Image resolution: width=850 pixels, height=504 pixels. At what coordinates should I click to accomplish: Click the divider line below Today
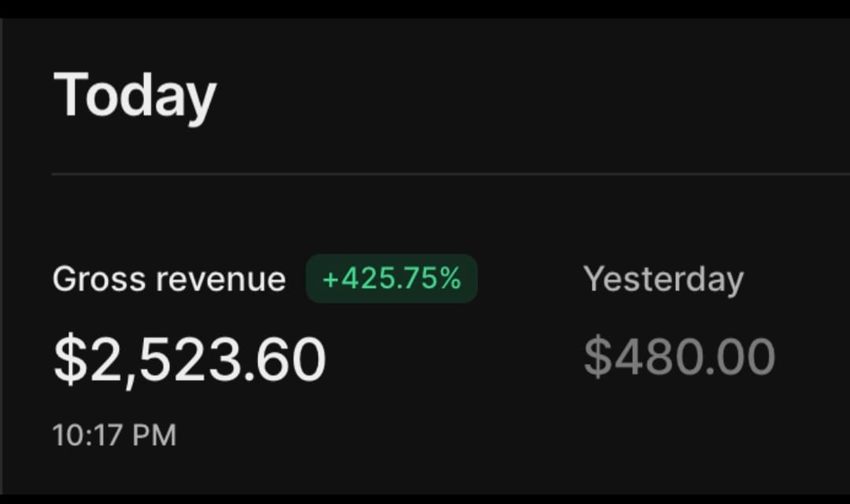point(450,175)
